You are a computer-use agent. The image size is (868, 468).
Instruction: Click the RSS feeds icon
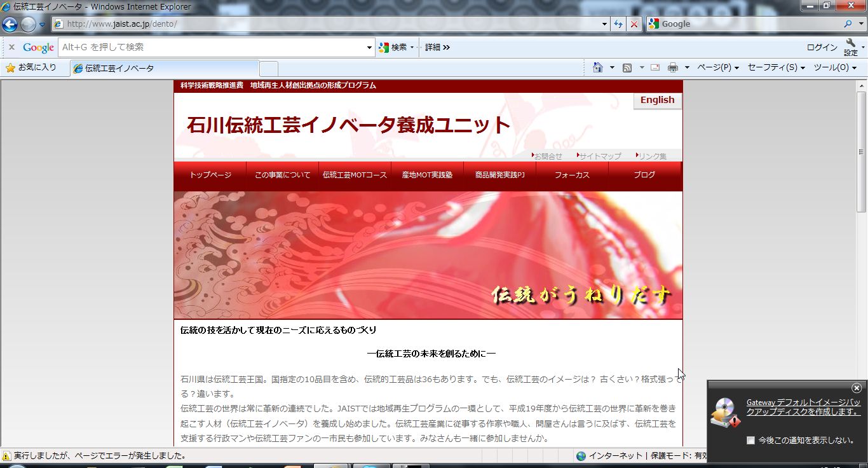[627, 67]
